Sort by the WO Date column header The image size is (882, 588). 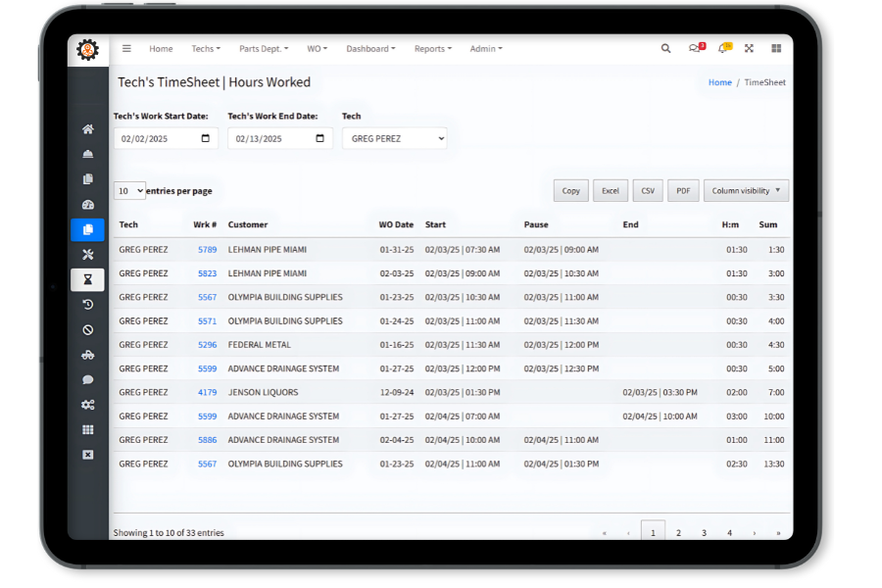pyautogui.click(x=396, y=224)
